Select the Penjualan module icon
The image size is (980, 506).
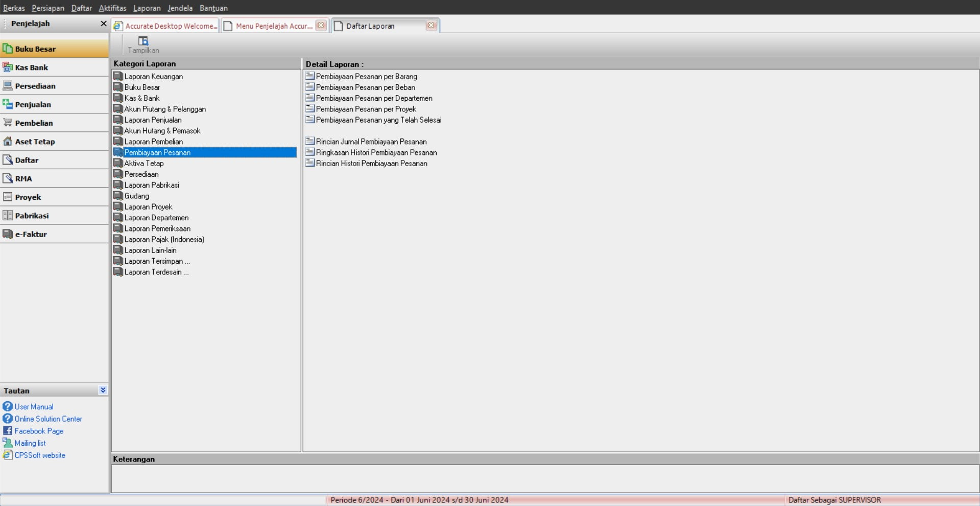pos(8,104)
